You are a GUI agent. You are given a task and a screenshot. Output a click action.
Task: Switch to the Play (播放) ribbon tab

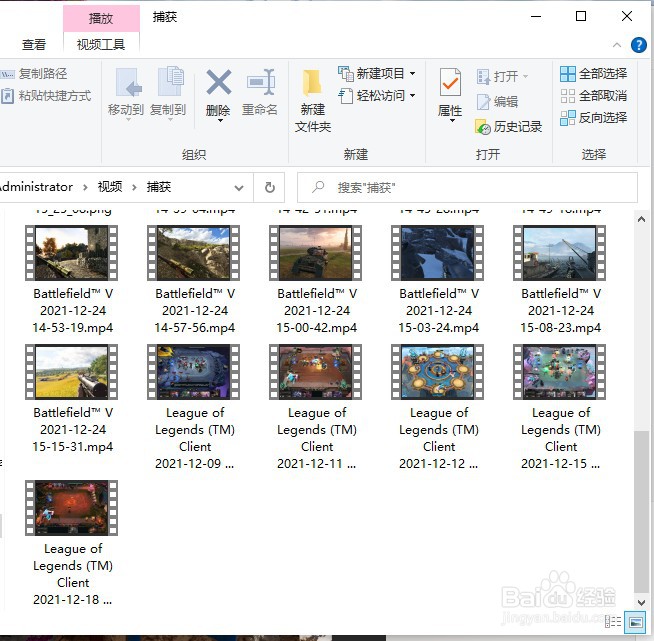pyautogui.click(x=101, y=18)
